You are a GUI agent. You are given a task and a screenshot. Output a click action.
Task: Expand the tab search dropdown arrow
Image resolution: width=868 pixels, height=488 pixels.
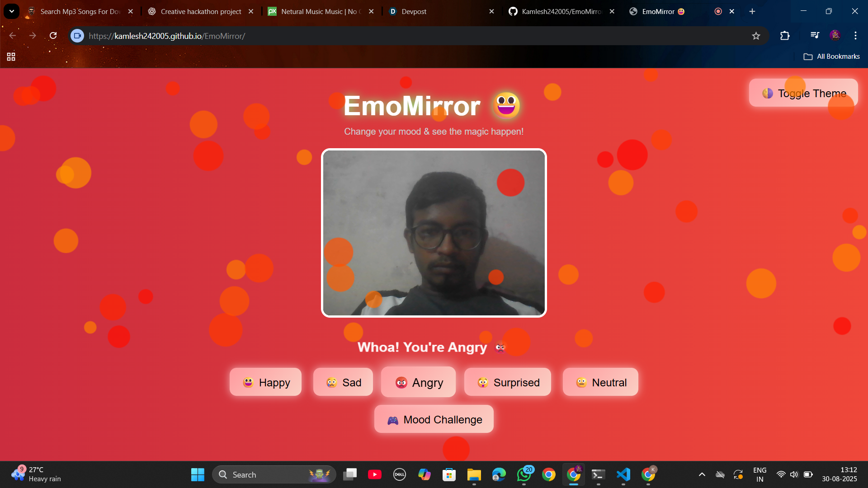pyautogui.click(x=11, y=11)
